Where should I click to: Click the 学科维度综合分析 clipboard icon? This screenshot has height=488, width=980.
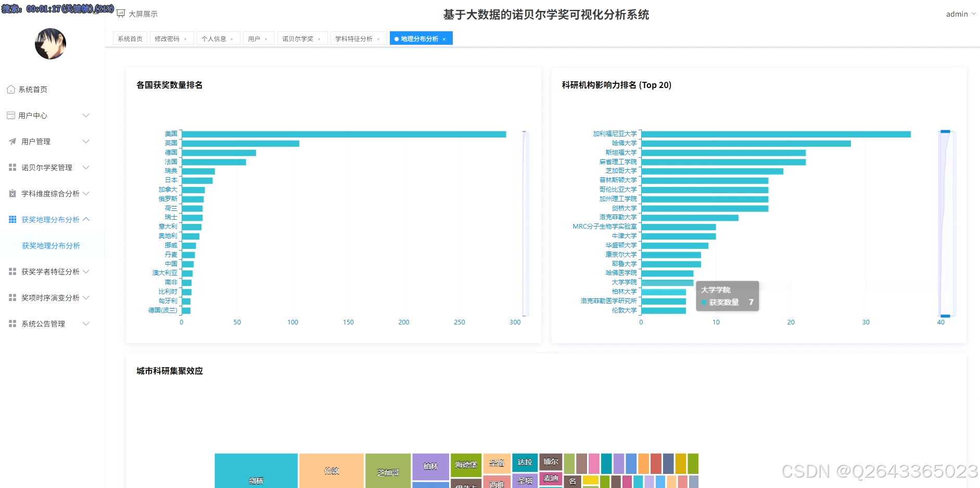12,194
